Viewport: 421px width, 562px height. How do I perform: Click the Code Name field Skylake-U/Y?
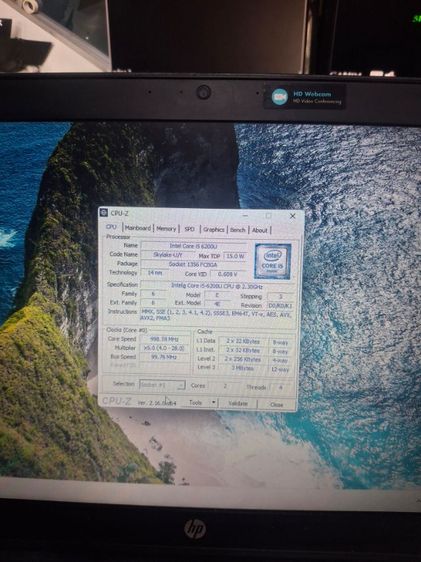(x=168, y=255)
